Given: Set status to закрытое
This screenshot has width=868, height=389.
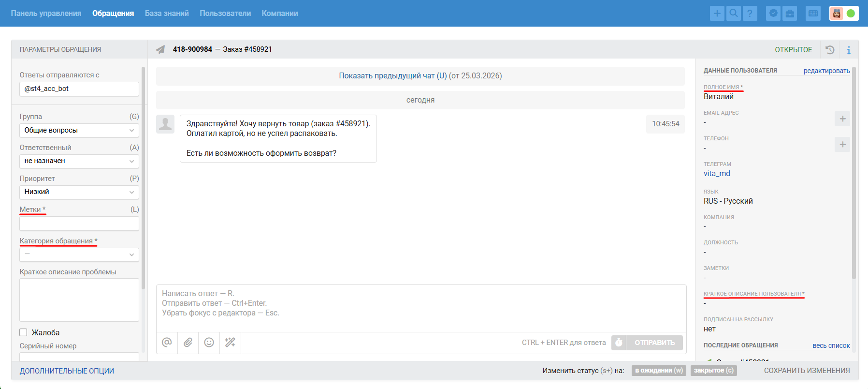Looking at the screenshot, I should (713, 371).
